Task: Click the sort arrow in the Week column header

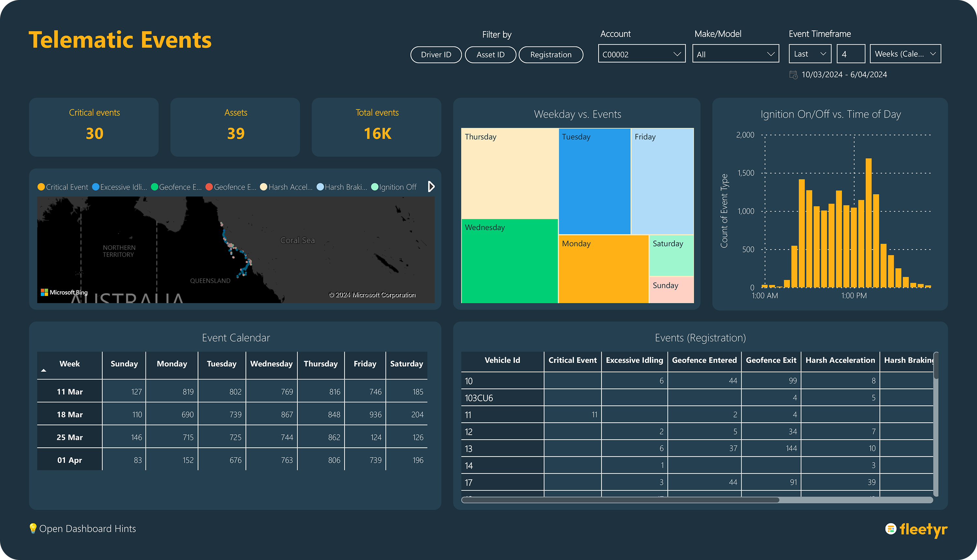Action: (x=44, y=370)
